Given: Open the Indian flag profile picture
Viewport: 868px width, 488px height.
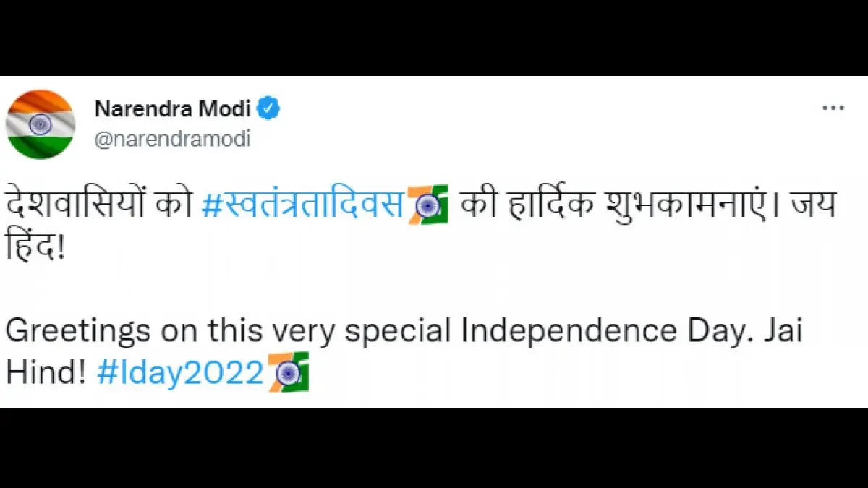Looking at the screenshot, I should pyautogui.click(x=41, y=124).
